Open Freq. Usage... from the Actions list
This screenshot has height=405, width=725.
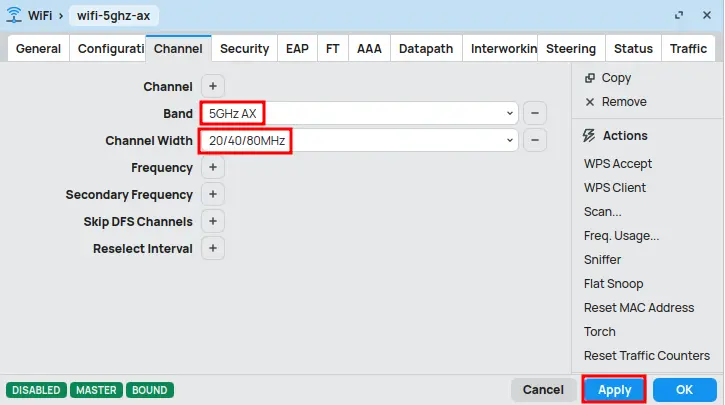(621, 236)
